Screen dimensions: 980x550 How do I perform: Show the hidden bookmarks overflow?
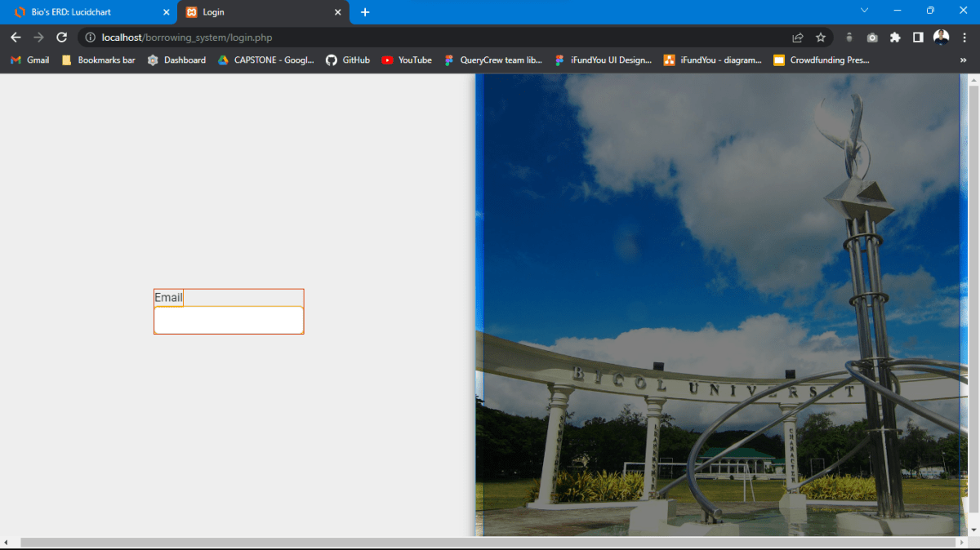(963, 60)
